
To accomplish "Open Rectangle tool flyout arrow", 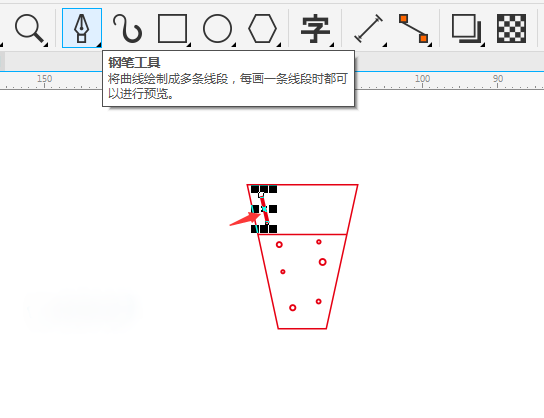I will [189, 45].
